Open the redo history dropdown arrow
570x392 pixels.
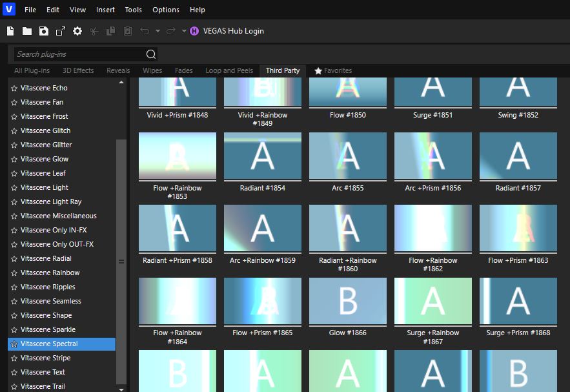pos(184,31)
